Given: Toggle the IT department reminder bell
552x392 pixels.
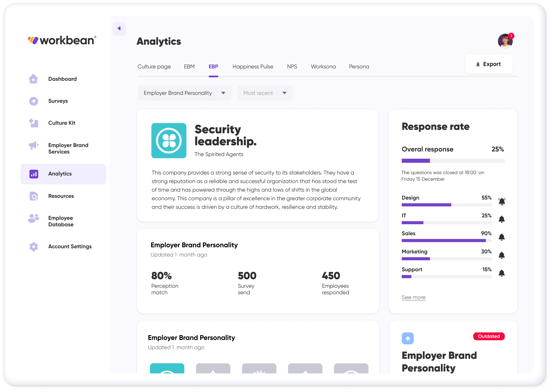Looking at the screenshot, I should tap(502, 219).
